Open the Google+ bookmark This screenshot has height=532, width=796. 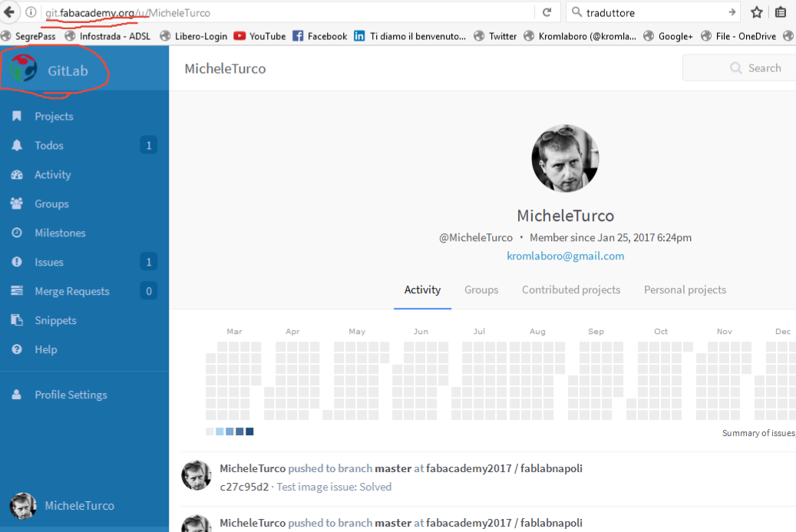(x=668, y=36)
